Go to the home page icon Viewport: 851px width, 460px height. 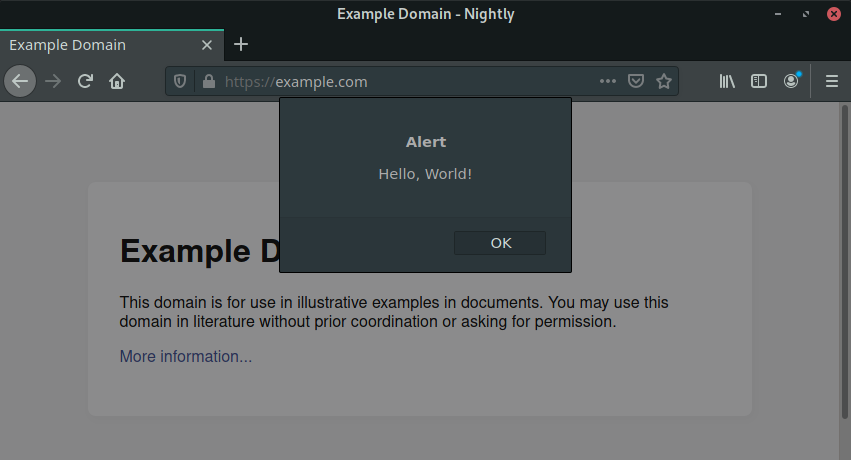click(x=117, y=82)
